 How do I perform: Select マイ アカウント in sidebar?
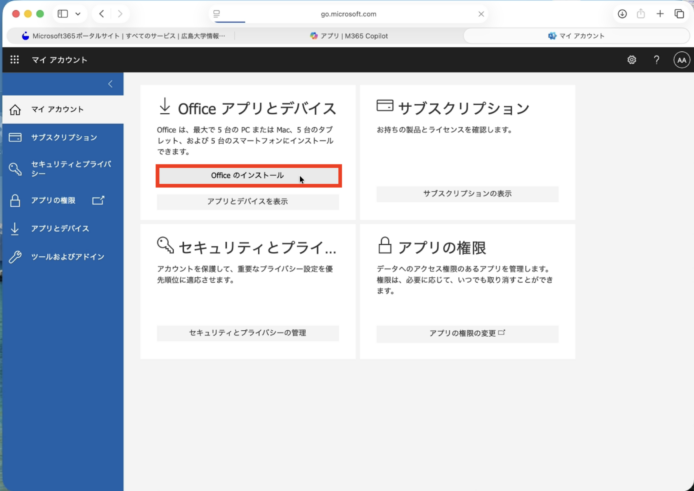[x=63, y=109]
